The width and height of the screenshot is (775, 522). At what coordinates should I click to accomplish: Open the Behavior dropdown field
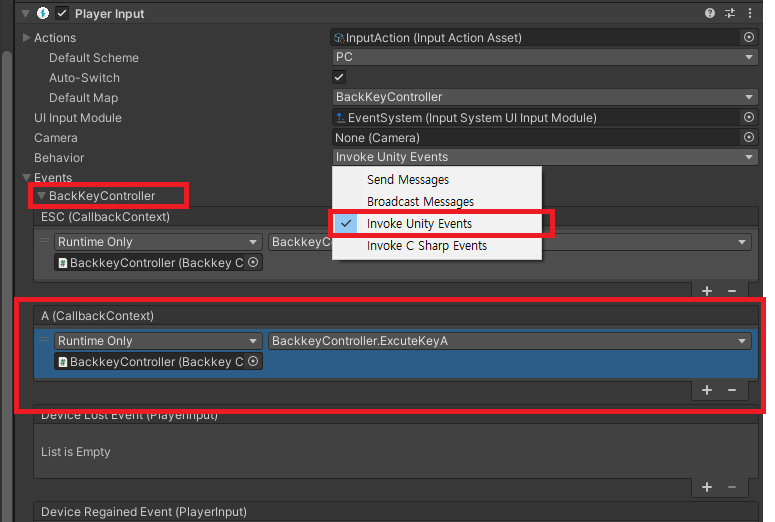[545, 157]
